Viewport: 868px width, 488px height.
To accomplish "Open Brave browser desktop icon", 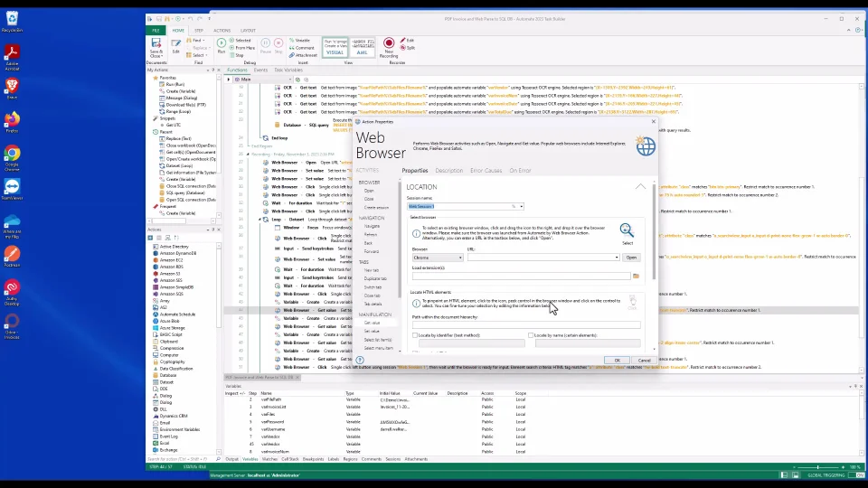I will click(x=12, y=89).
